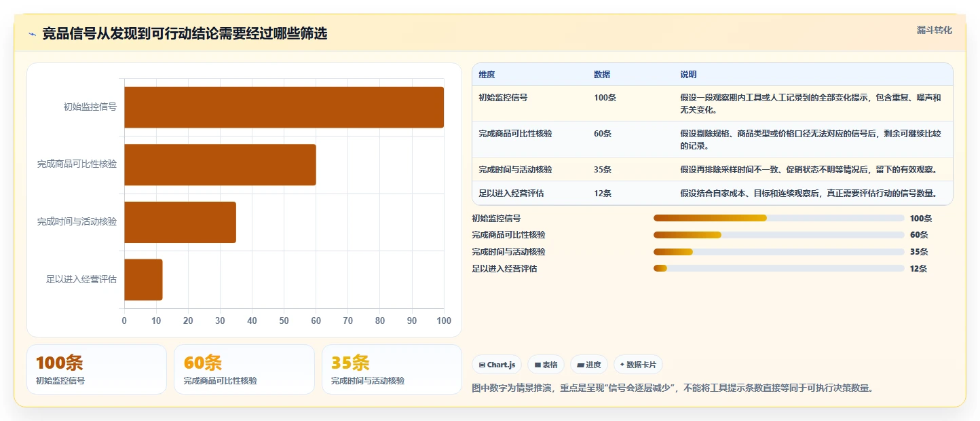Click the 足以进入经营评估 label in the progress list
This screenshot has height=421, width=980.
(x=504, y=269)
